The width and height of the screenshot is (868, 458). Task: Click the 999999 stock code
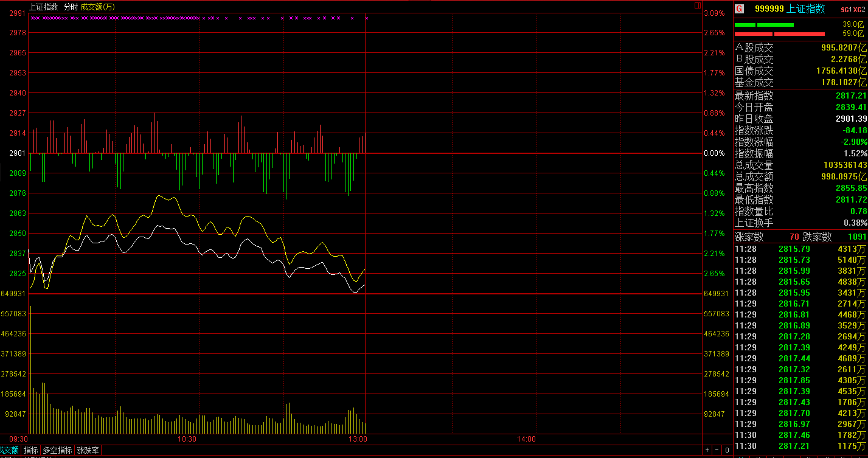point(769,9)
